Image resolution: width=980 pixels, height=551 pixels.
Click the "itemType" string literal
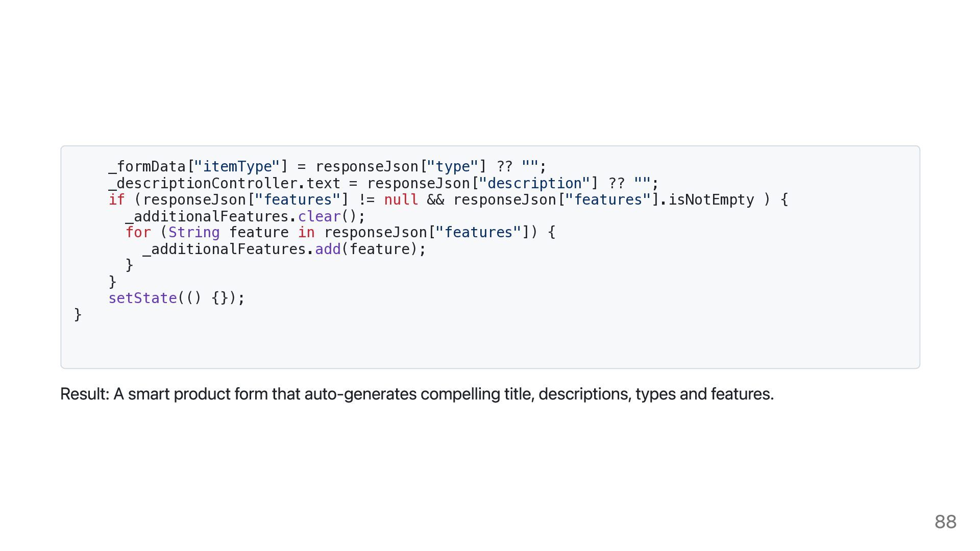point(237,167)
